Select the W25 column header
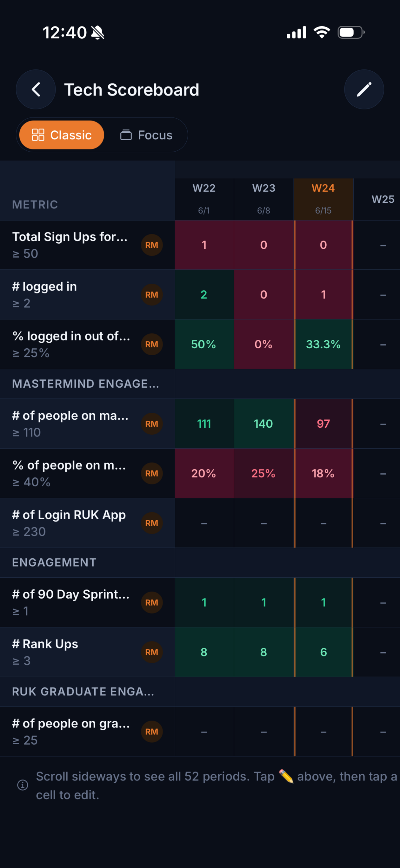This screenshot has height=868, width=400. coord(383,199)
